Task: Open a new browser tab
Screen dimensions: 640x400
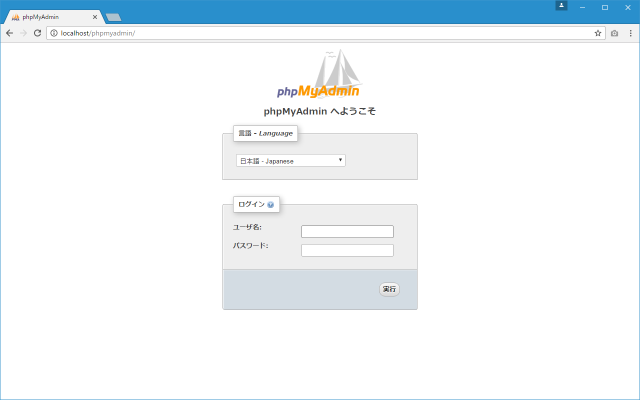Action: pyautogui.click(x=113, y=17)
